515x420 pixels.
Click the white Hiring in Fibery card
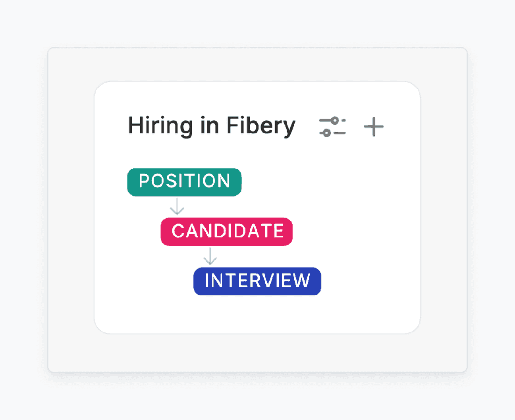click(356, 211)
